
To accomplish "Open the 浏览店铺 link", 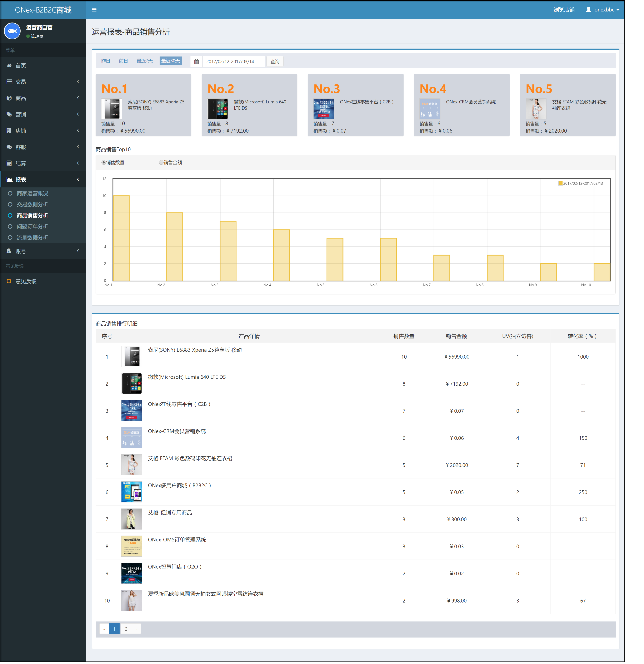I will pyautogui.click(x=564, y=10).
